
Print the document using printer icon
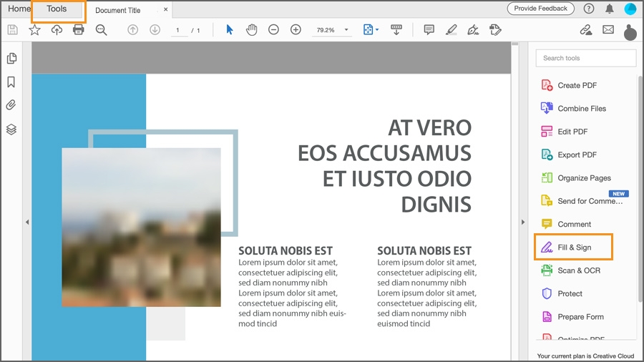point(79,29)
